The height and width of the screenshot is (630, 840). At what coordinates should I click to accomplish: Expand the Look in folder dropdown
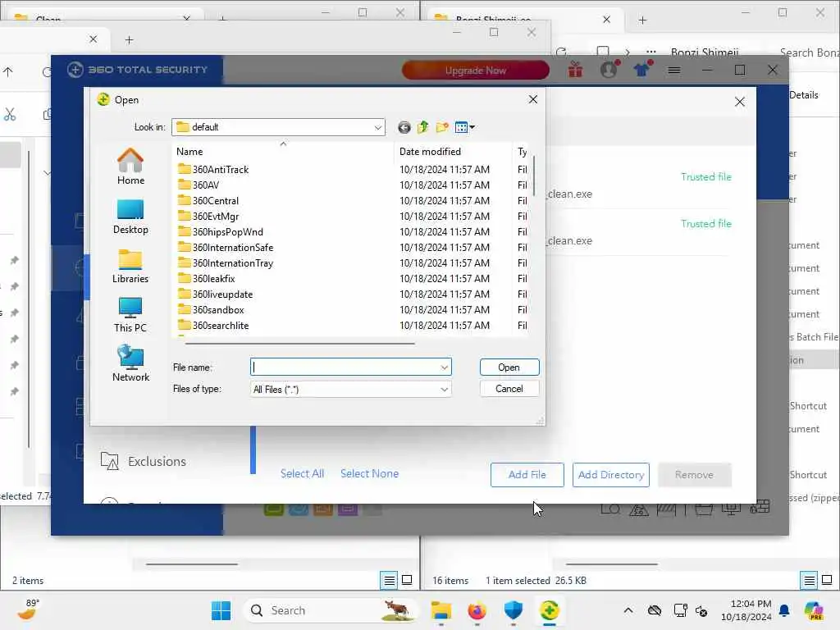pos(377,127)
